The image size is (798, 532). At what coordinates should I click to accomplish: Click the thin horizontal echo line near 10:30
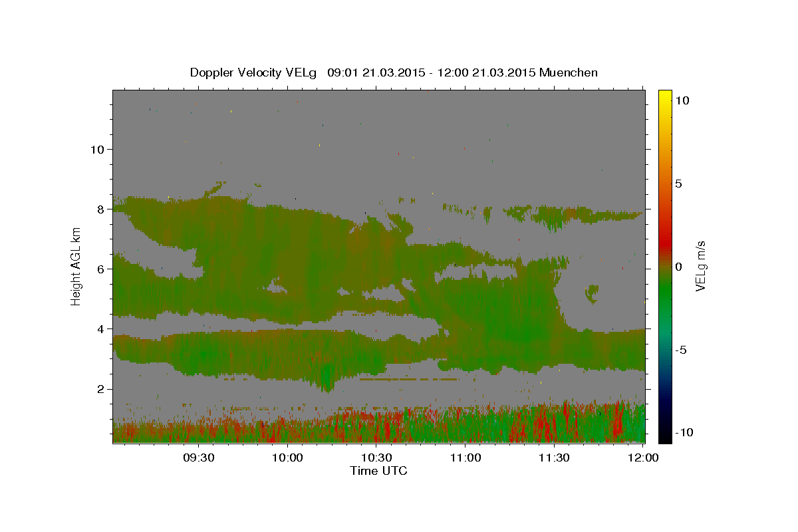pos(409,379)
